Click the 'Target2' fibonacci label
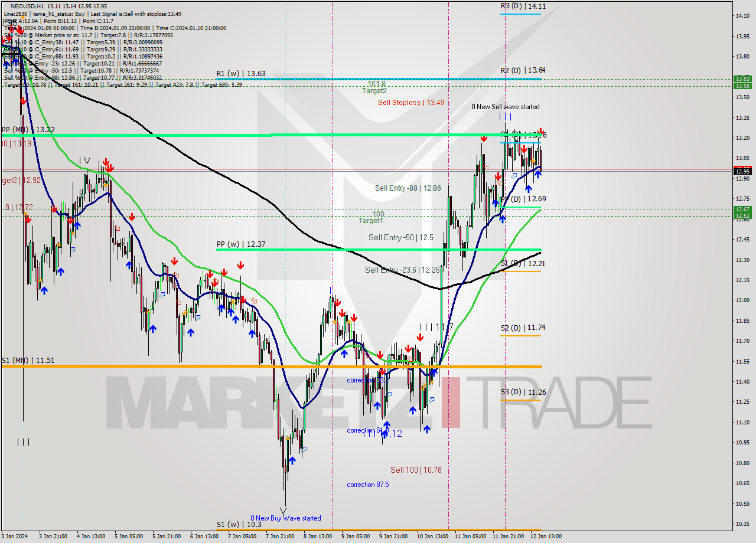Screen dimensions: 756x543 [375, 91]
